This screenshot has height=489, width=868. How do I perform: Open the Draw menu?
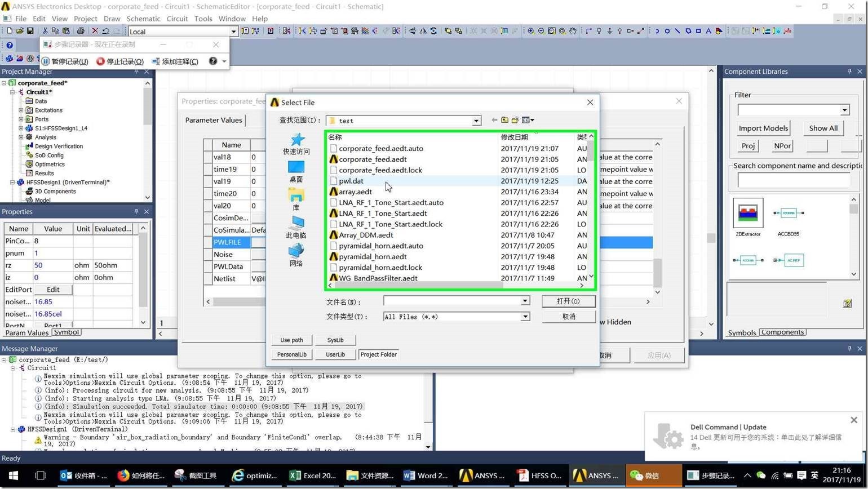tap(112, 19)
